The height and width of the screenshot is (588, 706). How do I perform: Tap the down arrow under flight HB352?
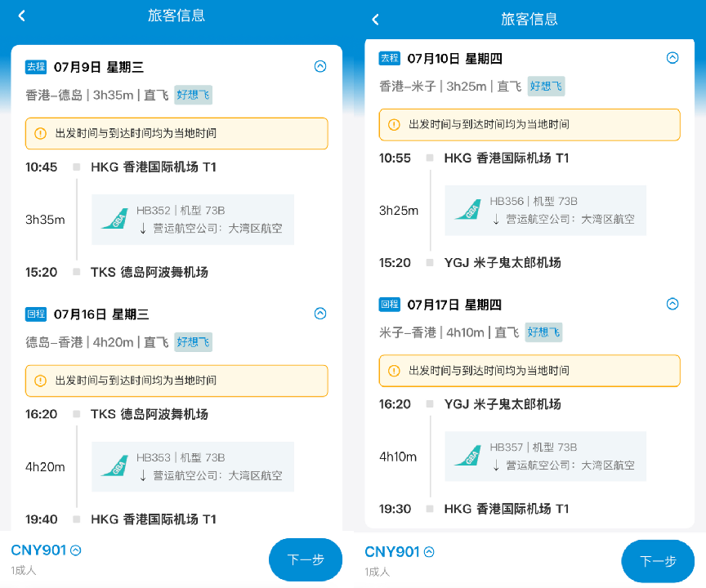[x=143, y=229]
